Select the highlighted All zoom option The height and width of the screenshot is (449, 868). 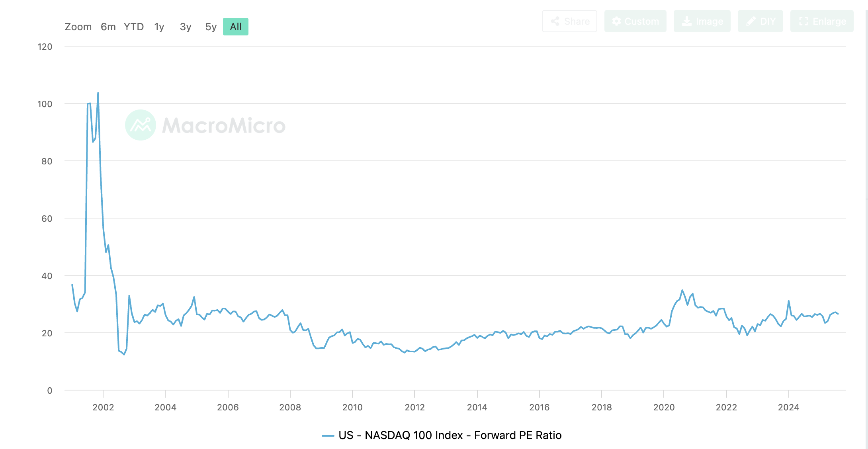tap(235, 27)
